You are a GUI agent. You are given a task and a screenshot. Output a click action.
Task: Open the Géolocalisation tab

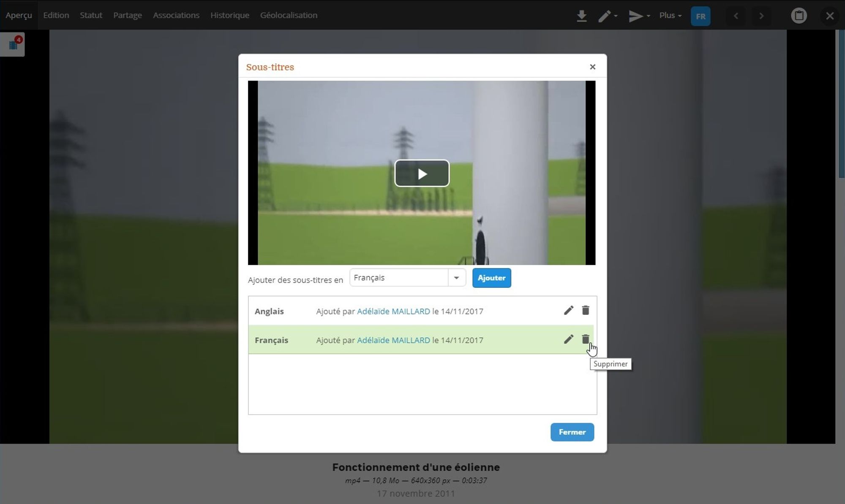pyautogui.click(x=289, y=15)
